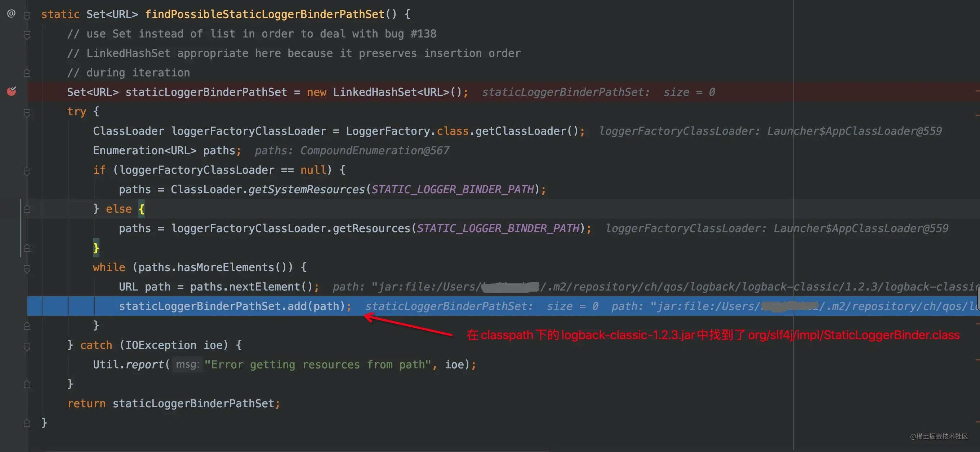Click the getResources method call
Screen dimensions: 980x452
[371, 228]
